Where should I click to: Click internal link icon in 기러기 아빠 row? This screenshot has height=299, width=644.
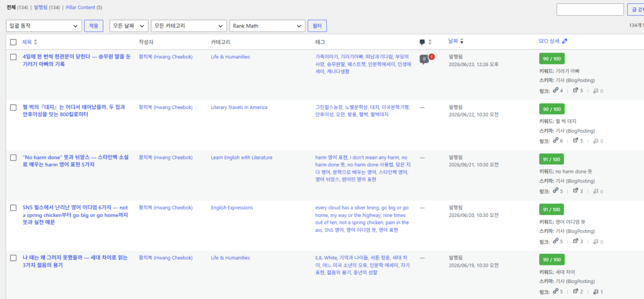click(555, 90)
